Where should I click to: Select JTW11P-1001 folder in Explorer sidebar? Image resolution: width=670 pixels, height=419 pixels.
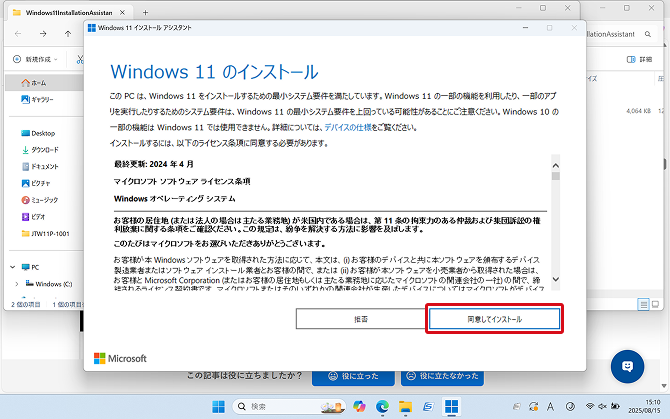pos(45,234)
